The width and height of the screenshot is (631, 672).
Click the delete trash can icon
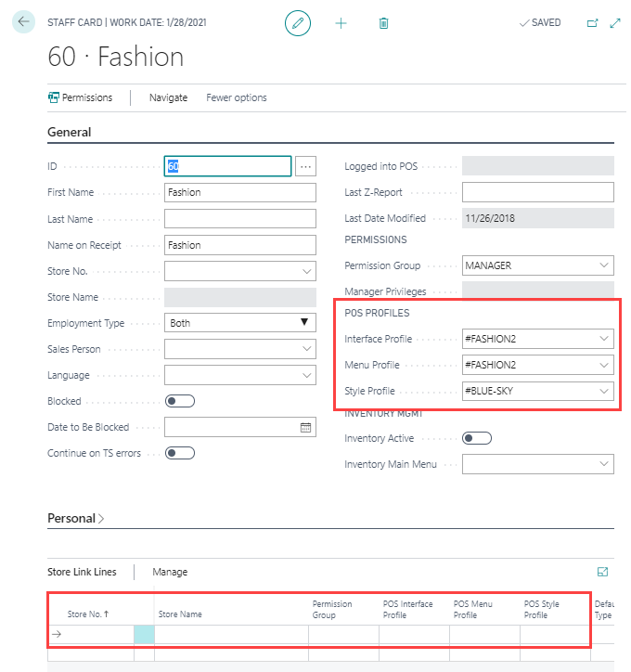point(383,23)
